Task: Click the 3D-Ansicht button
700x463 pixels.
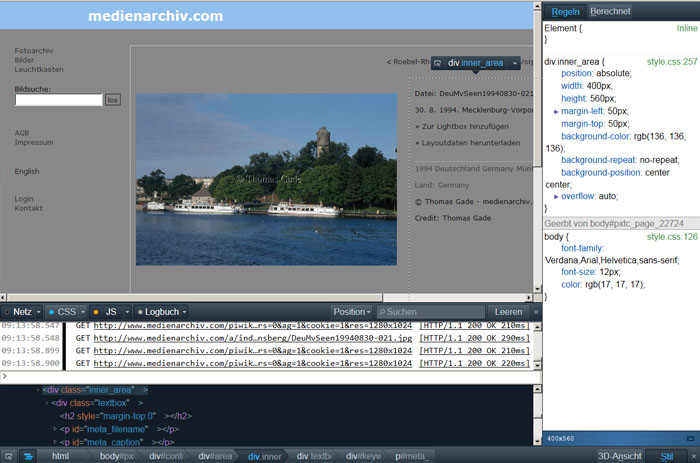Action: (x=619, y=456)
